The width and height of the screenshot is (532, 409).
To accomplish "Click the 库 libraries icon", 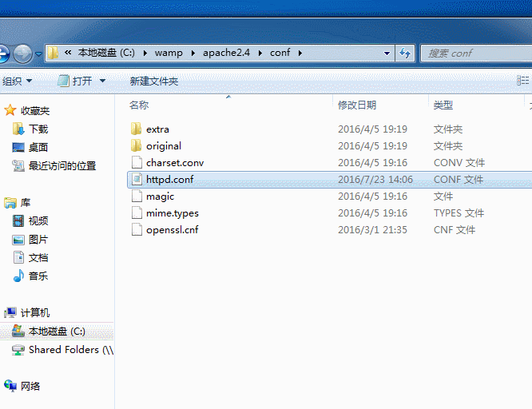I will [10, 203].
